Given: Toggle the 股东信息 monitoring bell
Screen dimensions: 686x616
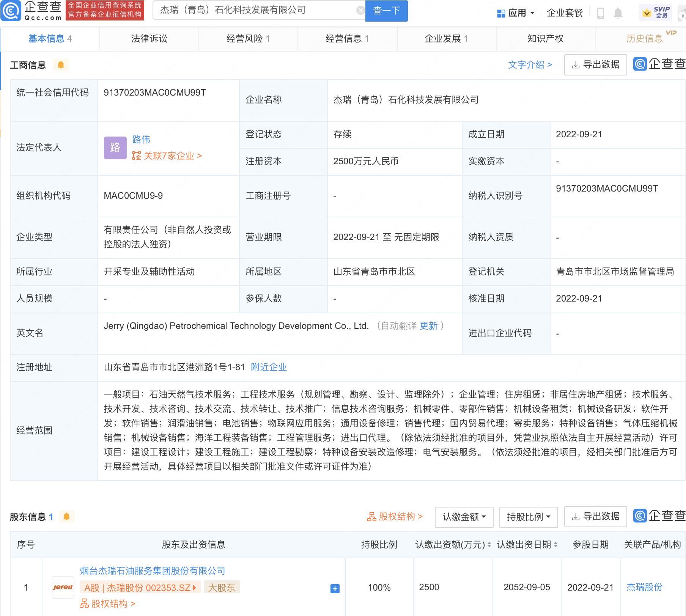Looking at the screenshot, I should pos(66,516).
